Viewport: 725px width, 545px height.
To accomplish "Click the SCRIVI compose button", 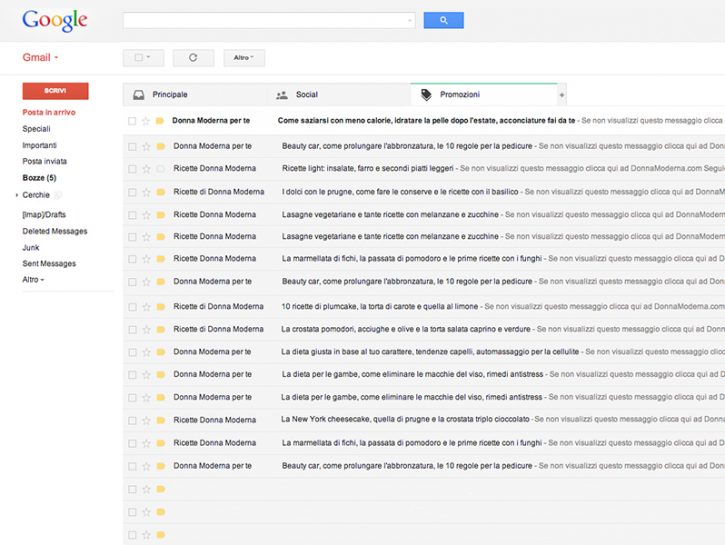I will (55, 91).
